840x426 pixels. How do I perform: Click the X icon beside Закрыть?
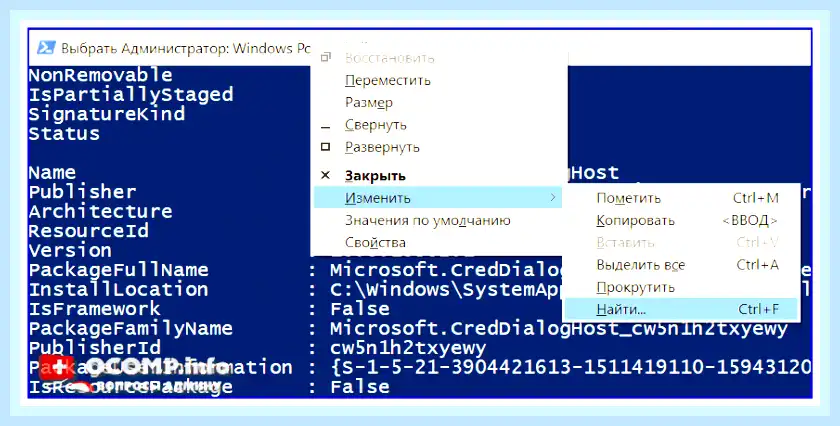coord(325,175)
